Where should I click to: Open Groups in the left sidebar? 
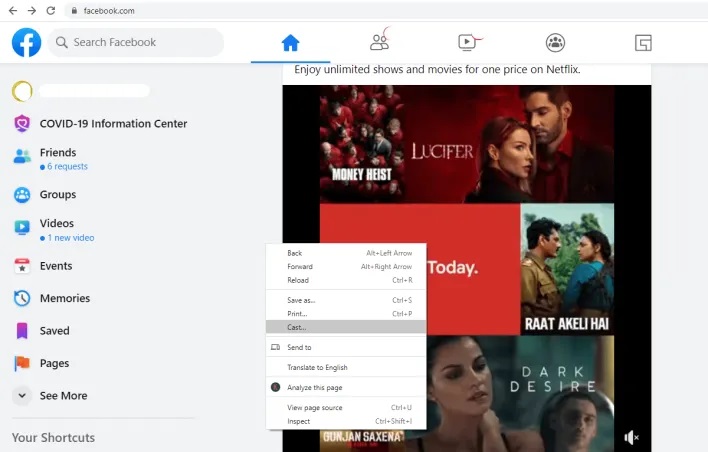click(58, 195)
